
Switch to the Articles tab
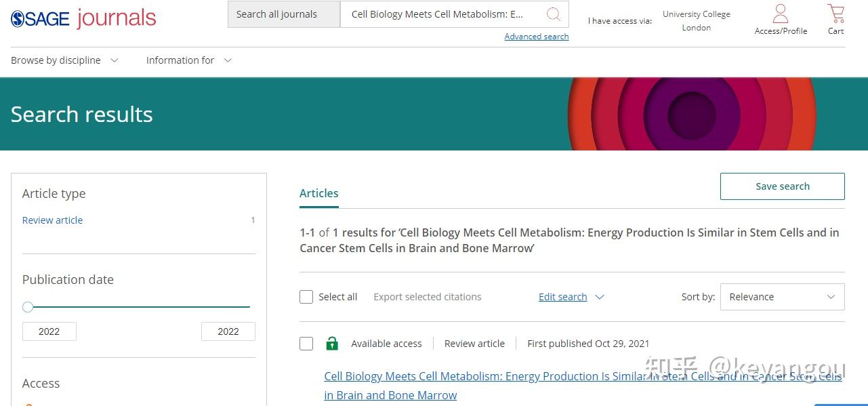tap(318, 193)
